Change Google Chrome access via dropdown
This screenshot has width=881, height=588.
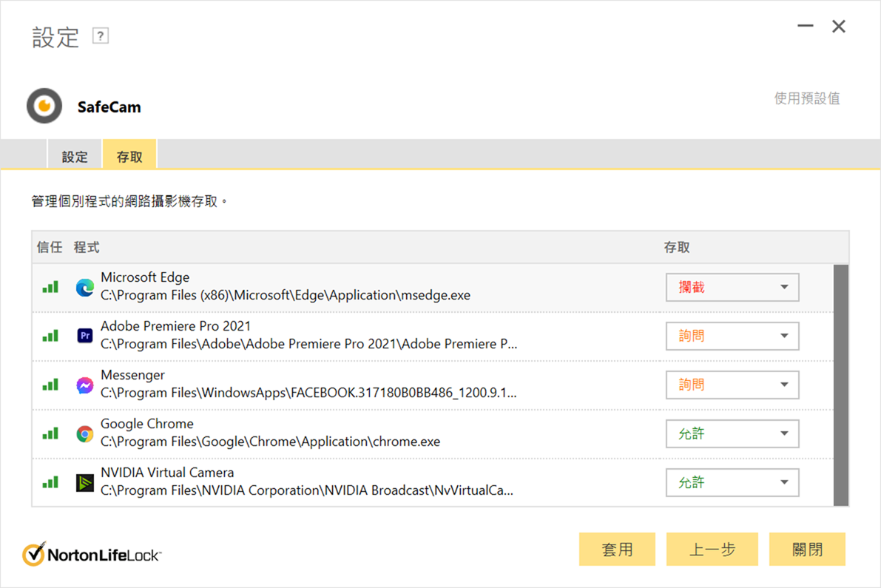click(x=732, y=433)
